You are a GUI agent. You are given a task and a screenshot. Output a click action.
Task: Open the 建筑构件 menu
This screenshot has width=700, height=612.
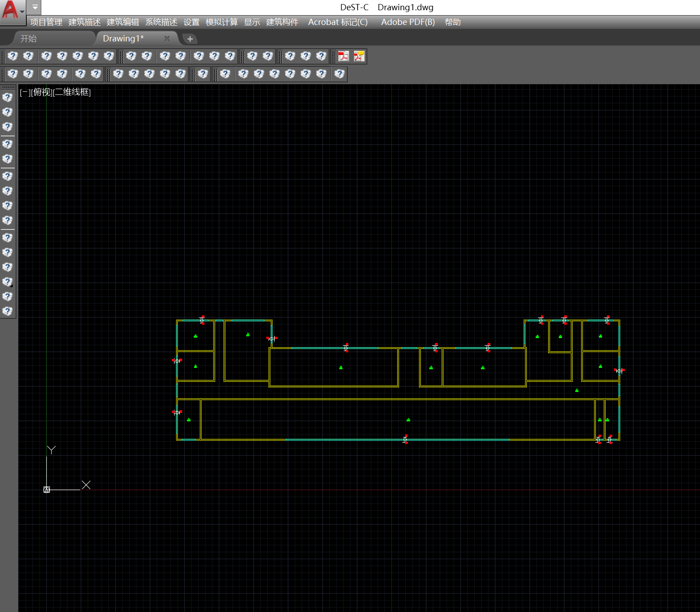282,22
